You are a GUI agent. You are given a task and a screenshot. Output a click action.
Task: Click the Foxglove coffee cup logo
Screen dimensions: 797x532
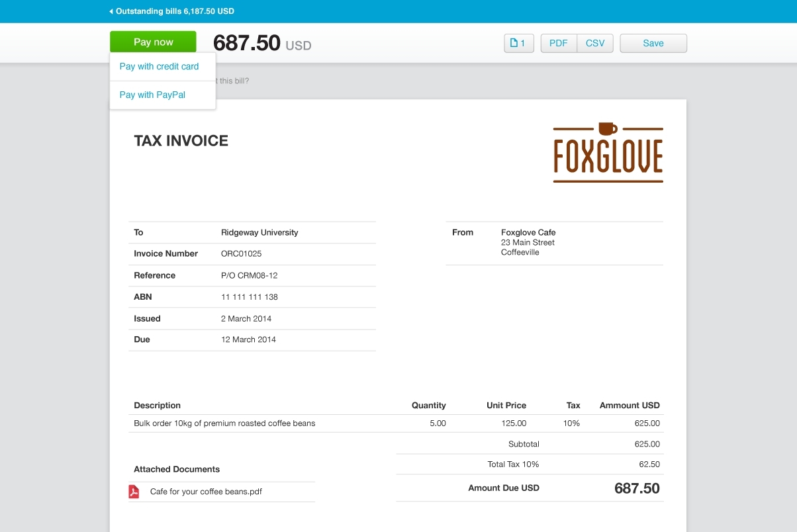point(608,152)
